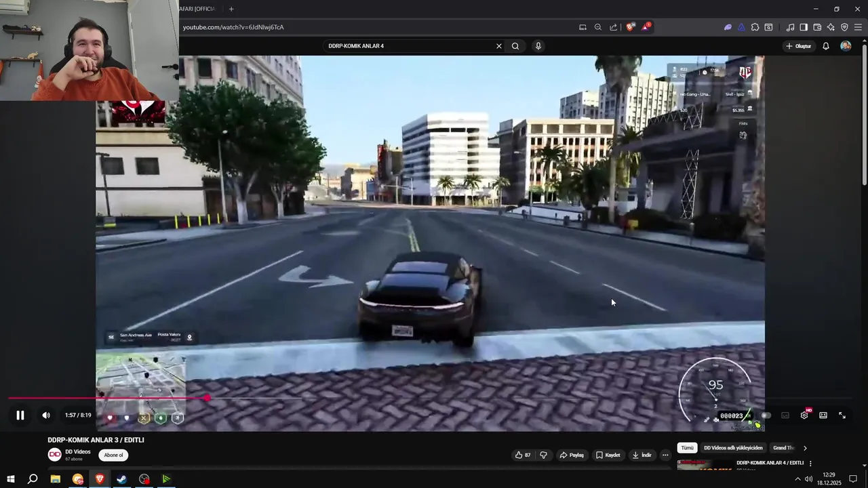Click the blue triangle extension icon

(x=741, y=27)
